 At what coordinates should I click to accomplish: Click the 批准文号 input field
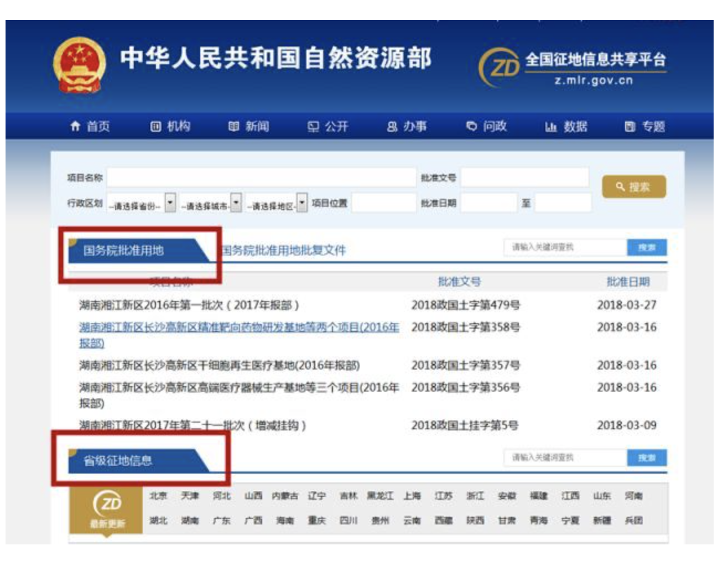524,178
